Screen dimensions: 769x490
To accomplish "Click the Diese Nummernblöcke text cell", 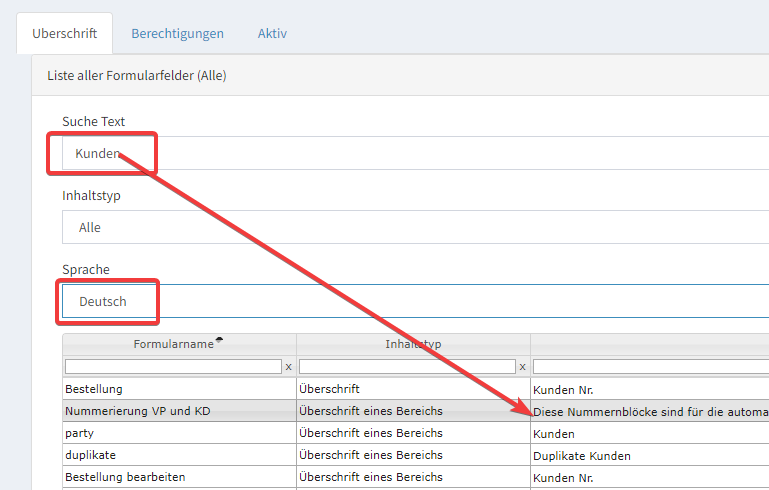I will [x=650, y=411].
